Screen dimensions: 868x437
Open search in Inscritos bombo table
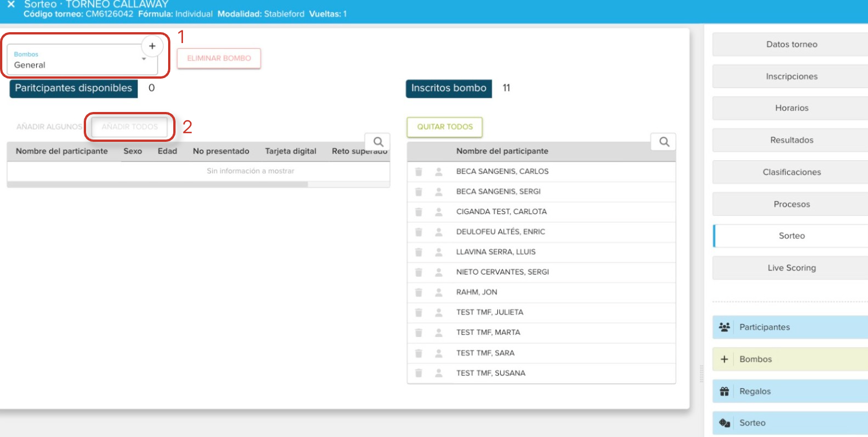(x=664, y=142)
